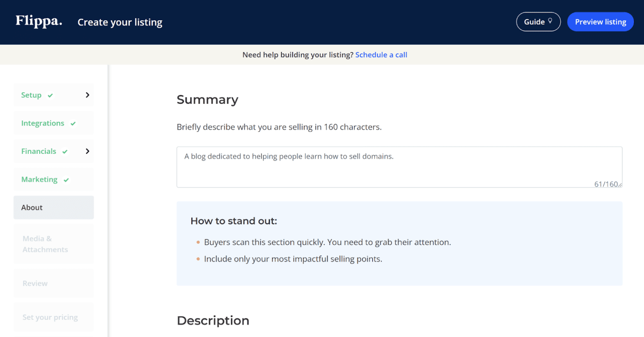The width and height of the screenshot is (644, 337).
Task: Click the Flippa logo
Action: tap(38, 22)
